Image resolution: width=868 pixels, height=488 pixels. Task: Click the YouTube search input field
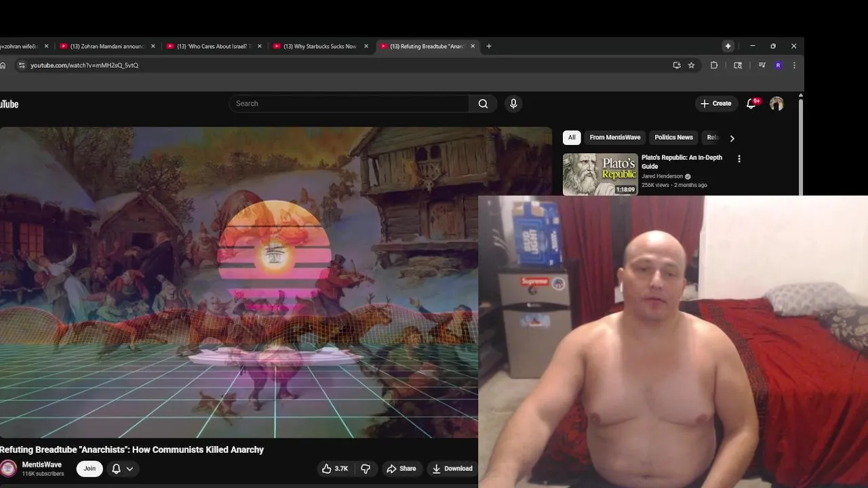(x=349, y=104)
